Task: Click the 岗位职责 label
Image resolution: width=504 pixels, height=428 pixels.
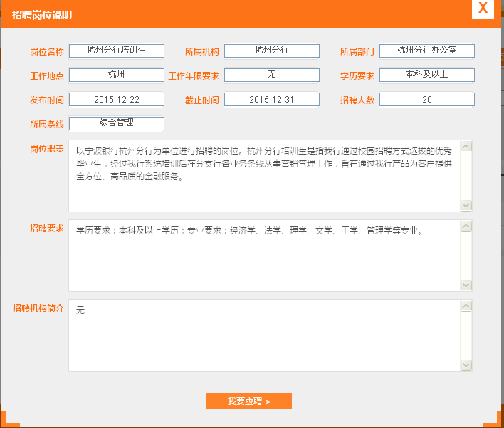Action: pyautogui.click(x=47, y=149)
